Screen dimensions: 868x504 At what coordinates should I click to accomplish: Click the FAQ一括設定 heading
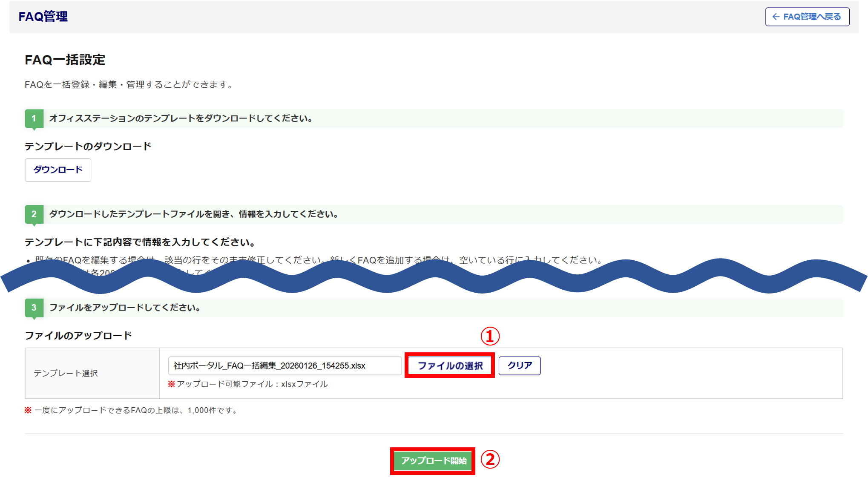(65, 60)
